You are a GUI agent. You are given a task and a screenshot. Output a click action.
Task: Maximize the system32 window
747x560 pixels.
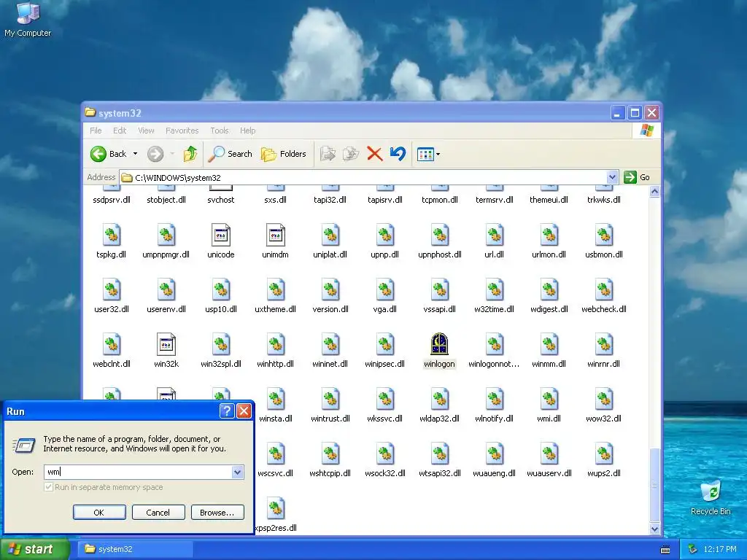[x=635, y=113]
